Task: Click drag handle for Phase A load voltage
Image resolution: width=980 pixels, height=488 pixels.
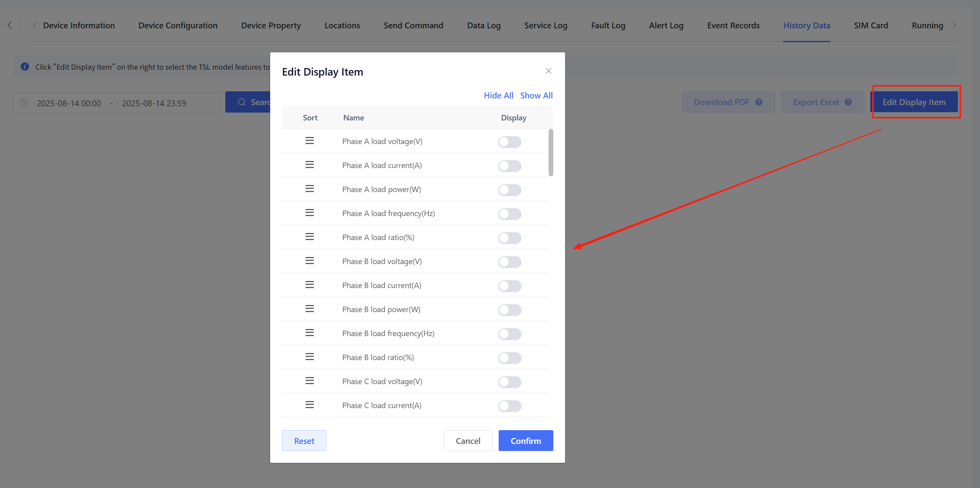Action: click(309, 141)
